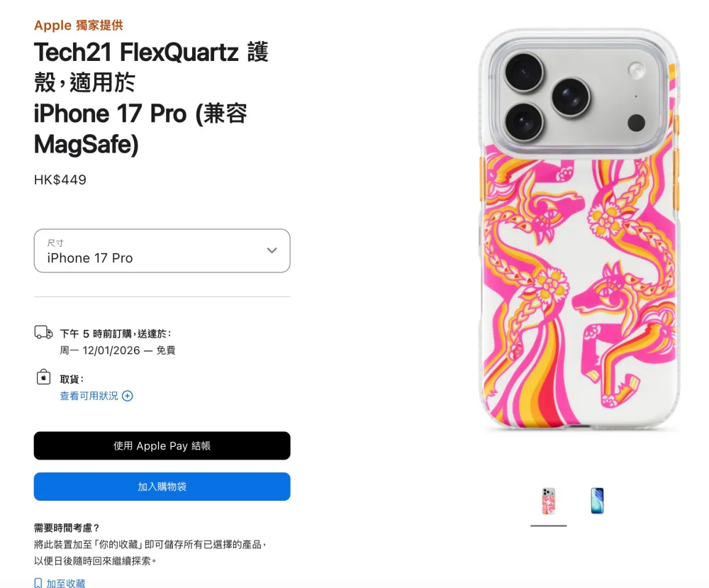Screen dimensions: 709x588
Task: Click the bookmark icon beside 加至收藏
Action: [x=38, y=583]
